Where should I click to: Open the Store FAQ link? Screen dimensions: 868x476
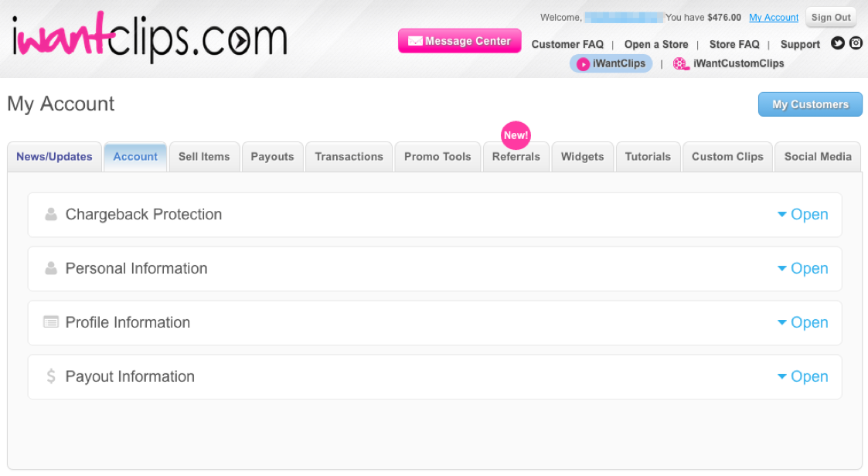click(734, 44)
